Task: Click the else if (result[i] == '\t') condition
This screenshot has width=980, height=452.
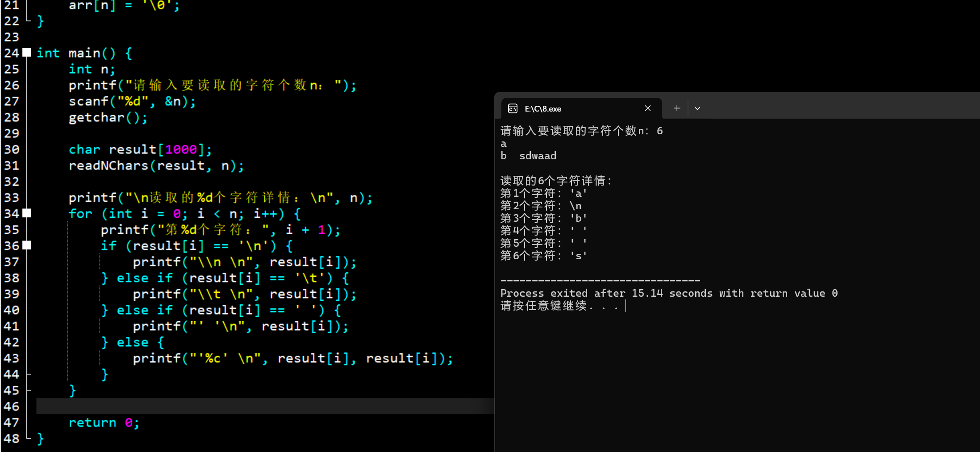Action: point(225,278)
